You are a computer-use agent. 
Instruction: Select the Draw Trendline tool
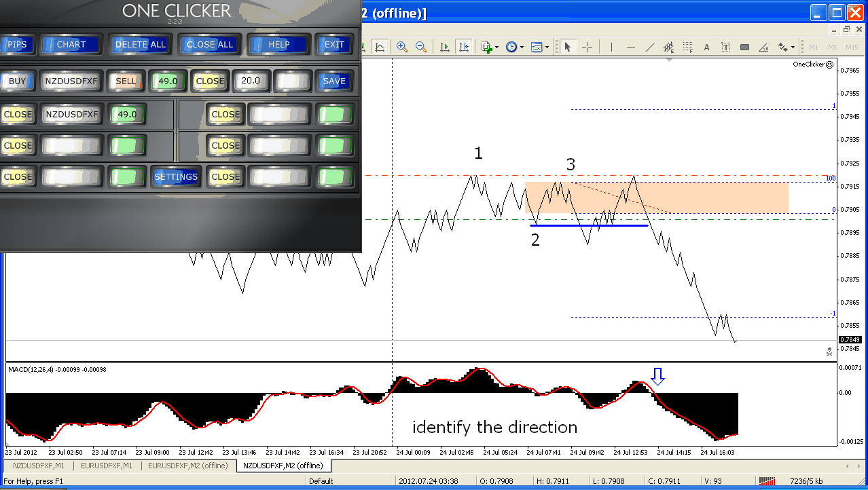pos(650,47)
